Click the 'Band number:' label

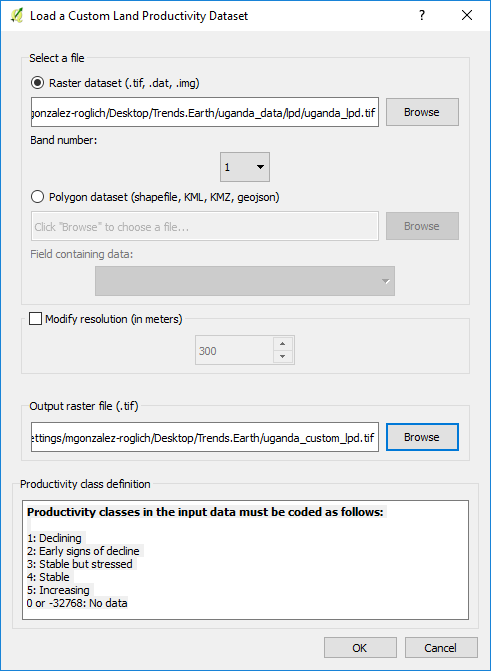pyautogui.click(x=64, y=140)
